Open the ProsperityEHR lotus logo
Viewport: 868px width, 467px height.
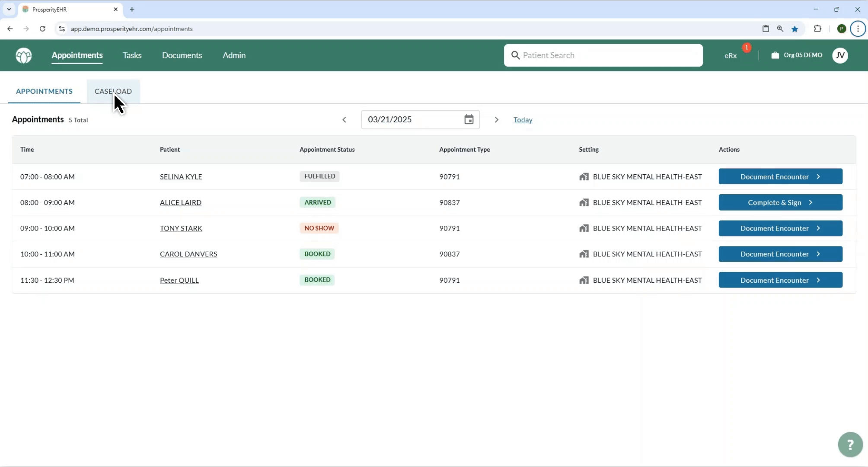pos(24,55)
